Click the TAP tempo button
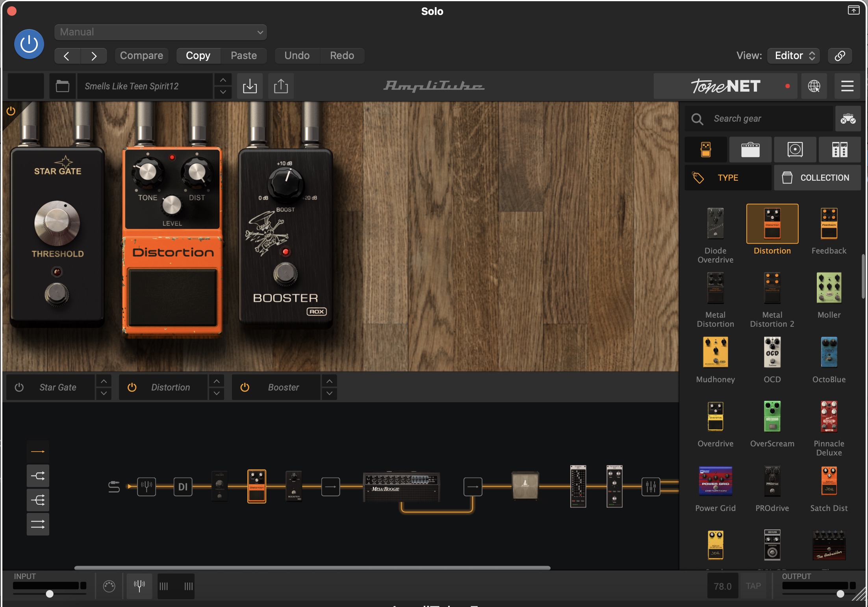This screenshot has height=607, width=868. 753,586
